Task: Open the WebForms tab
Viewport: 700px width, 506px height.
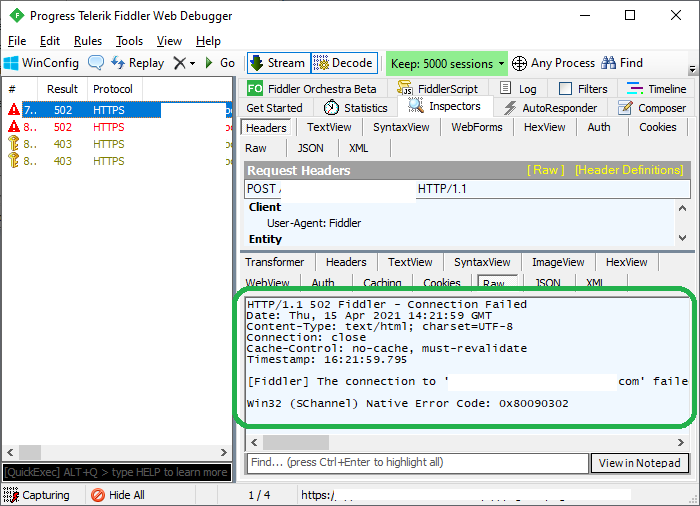Action: click(477, 127)
